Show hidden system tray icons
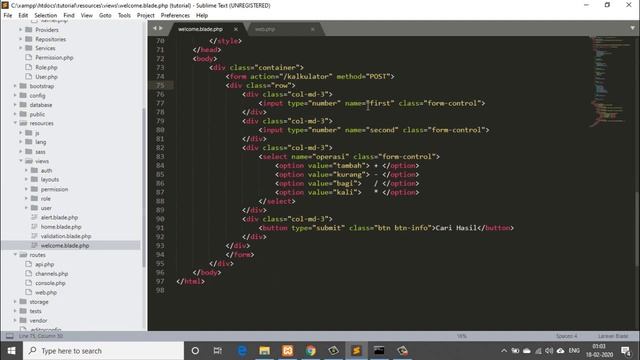Viewport: 640px width, 360px height. [x=504, y=351]
